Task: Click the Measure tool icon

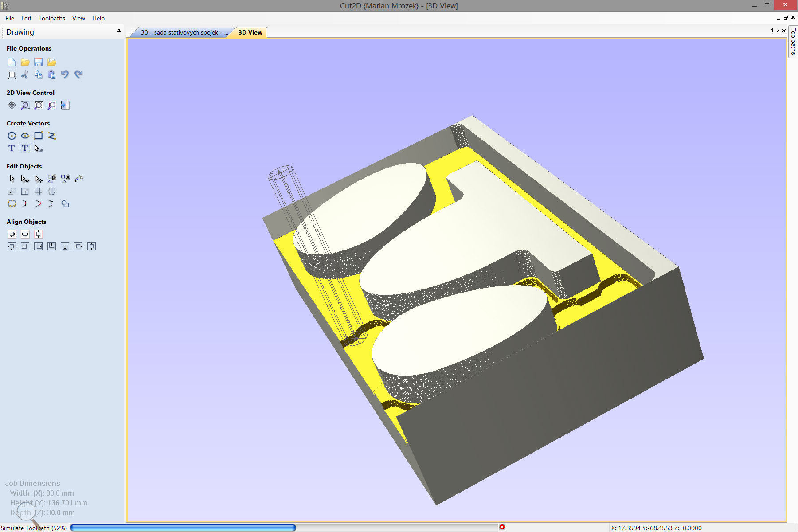Action: (78, 179)
